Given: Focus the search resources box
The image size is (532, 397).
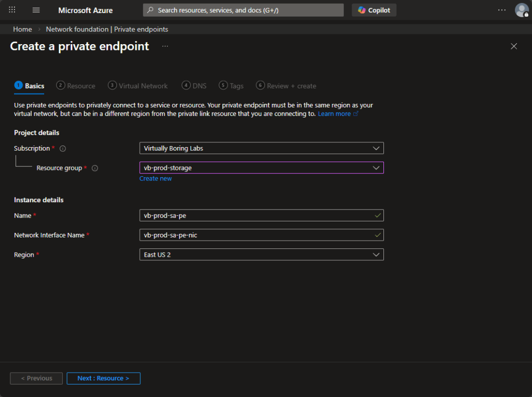Looking at the screenshot, I should 243,10.
